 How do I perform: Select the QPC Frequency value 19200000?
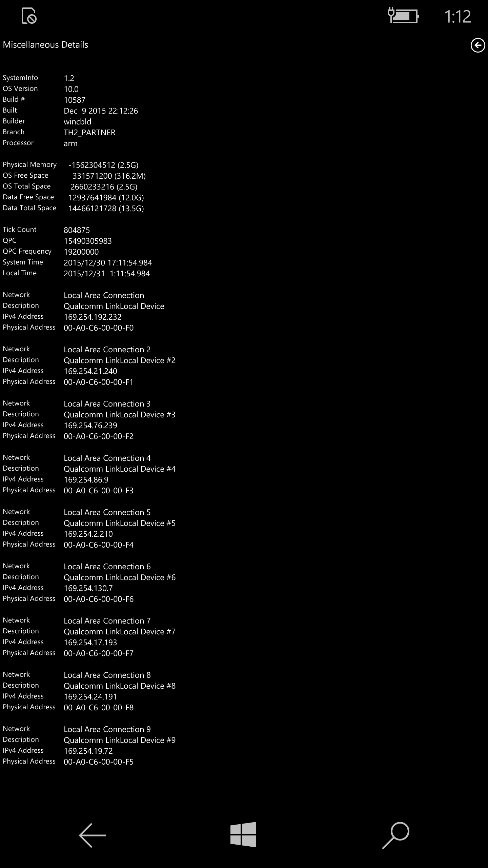coord(81,252)
